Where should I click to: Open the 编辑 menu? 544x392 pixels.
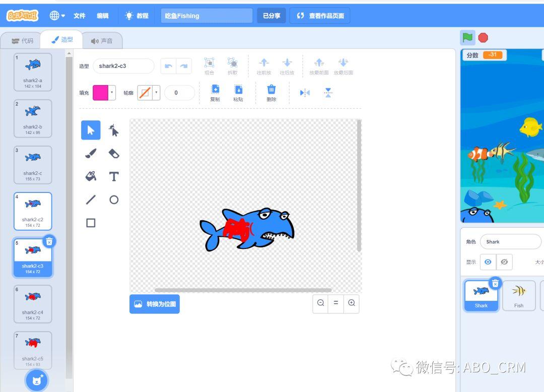pos(103,16)
